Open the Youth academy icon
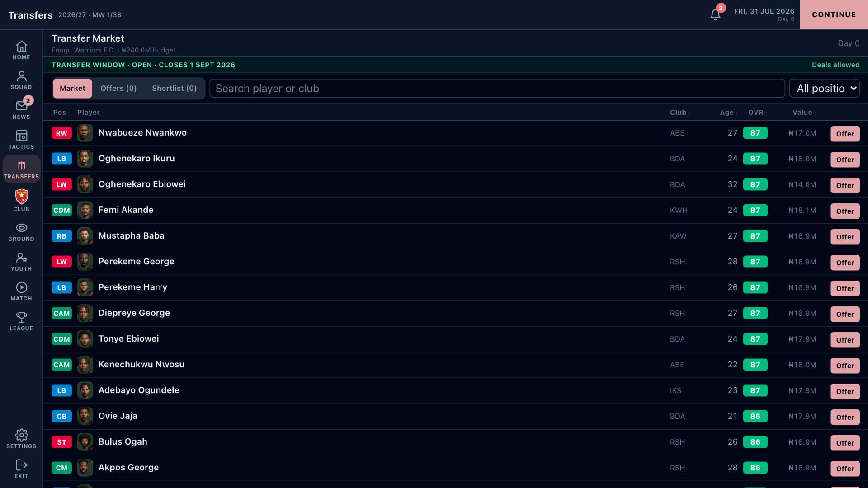 click(x=21, y=262)
